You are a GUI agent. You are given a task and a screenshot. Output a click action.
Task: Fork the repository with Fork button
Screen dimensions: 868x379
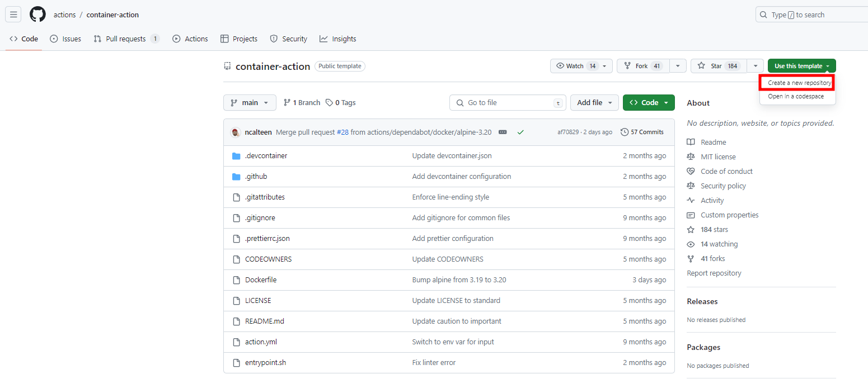pyautogui.click(x=644, y=66)
